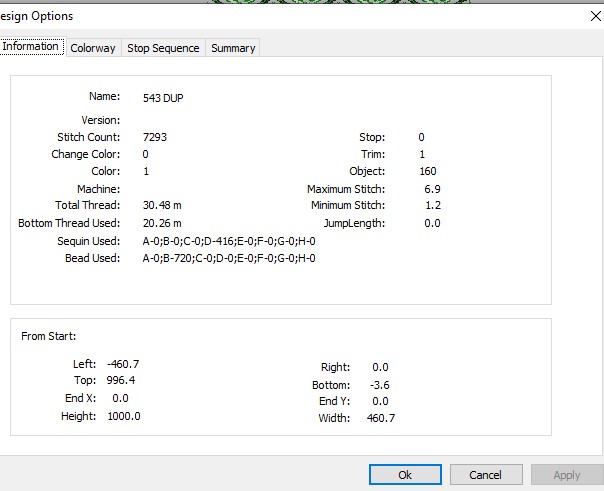Confirm with the Ok button

point(405,474)
